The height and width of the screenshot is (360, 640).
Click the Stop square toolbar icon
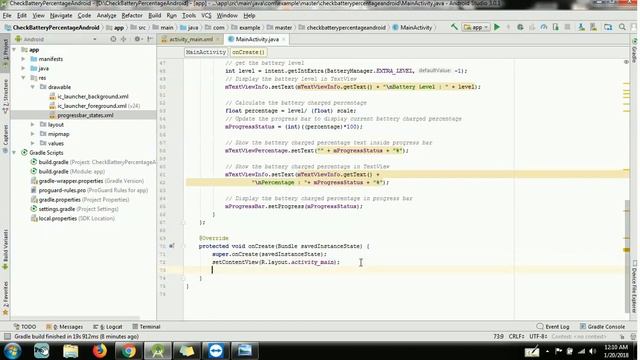(567, 27)
